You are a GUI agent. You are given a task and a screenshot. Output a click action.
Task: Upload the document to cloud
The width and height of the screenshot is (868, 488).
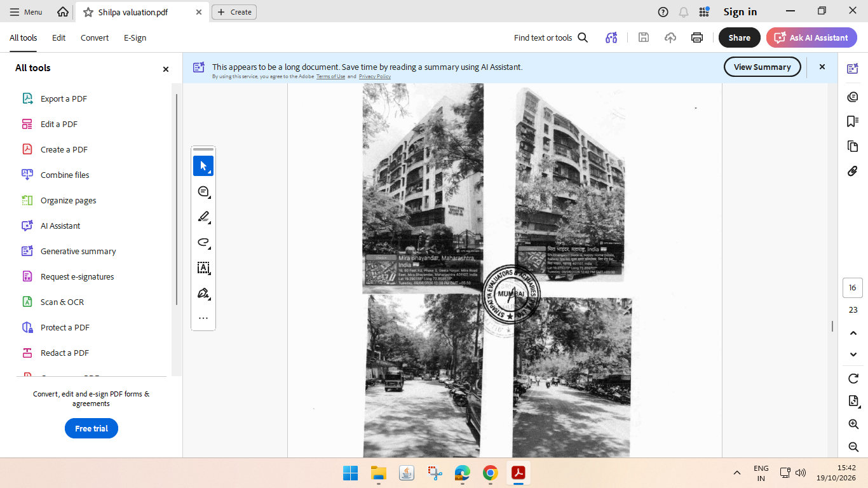(670, 37)
